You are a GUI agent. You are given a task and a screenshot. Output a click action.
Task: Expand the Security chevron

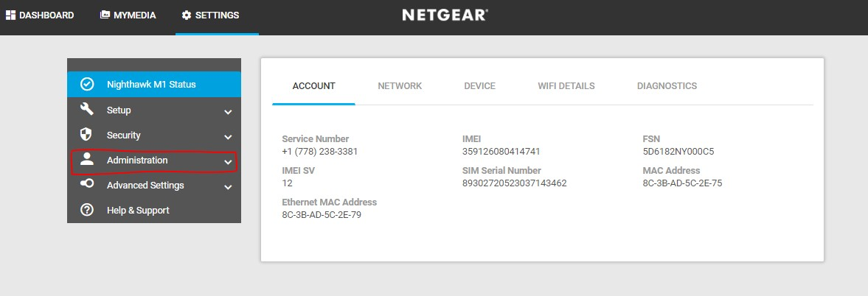(228, 137)
